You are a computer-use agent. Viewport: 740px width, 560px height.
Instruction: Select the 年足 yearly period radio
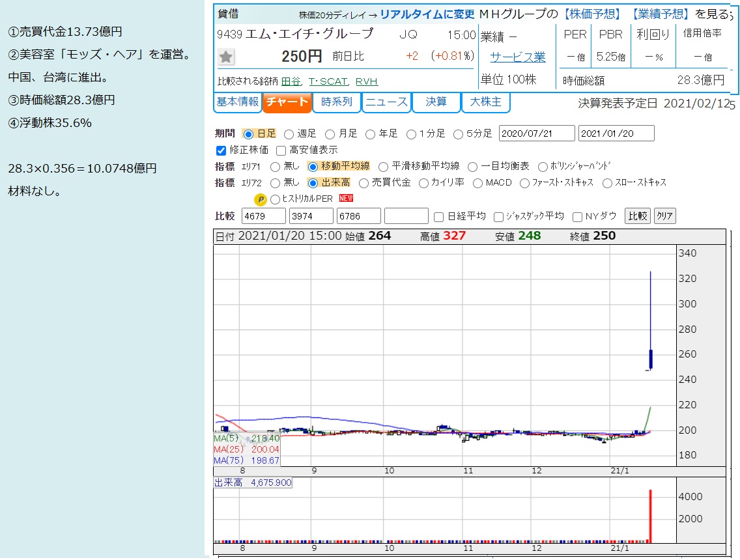(371, 134)
